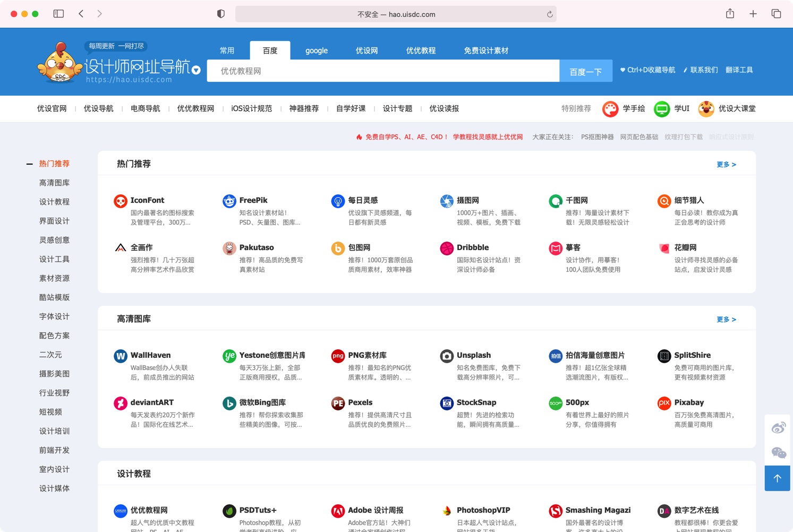Click the WeChat share icon
This screenshot has height=532, width=793.
click(778, 453)
